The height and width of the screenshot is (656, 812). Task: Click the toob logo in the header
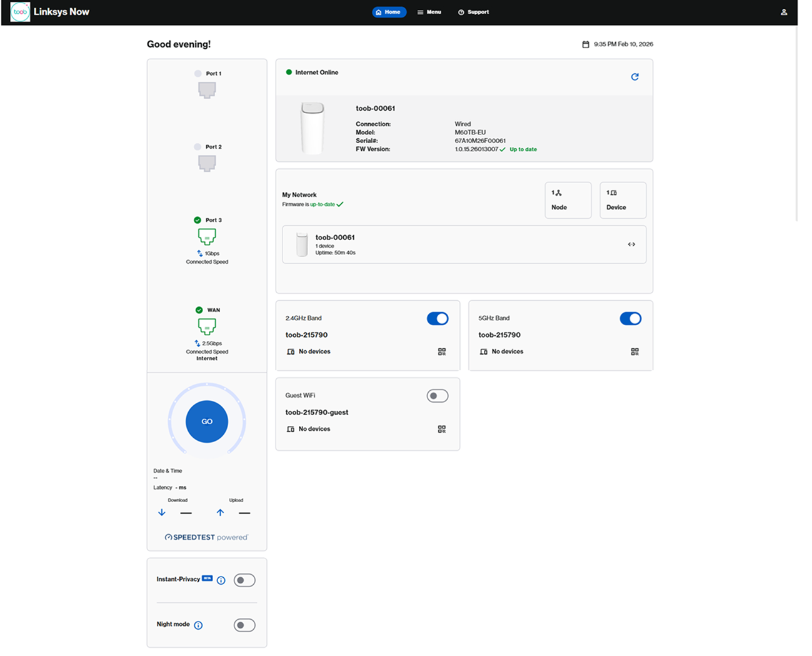click(19, 11)
